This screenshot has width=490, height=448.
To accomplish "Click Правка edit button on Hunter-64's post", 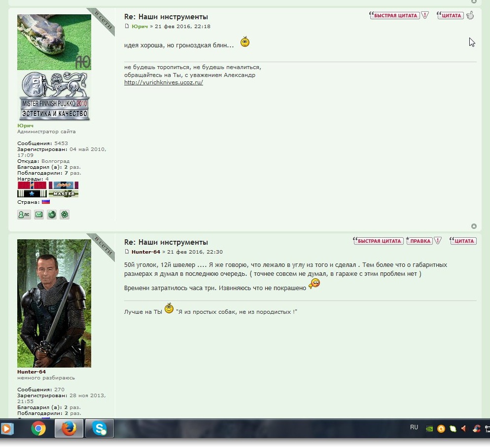I will point(420,241).
